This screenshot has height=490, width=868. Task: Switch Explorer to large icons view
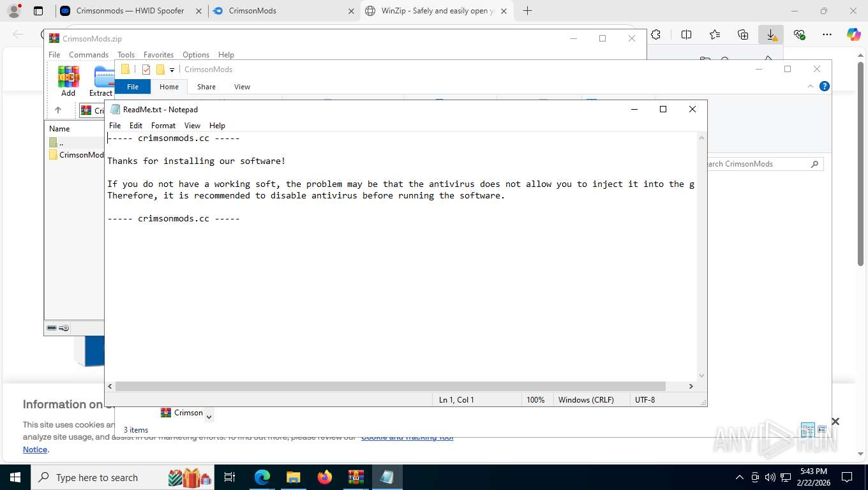[822, 429]
